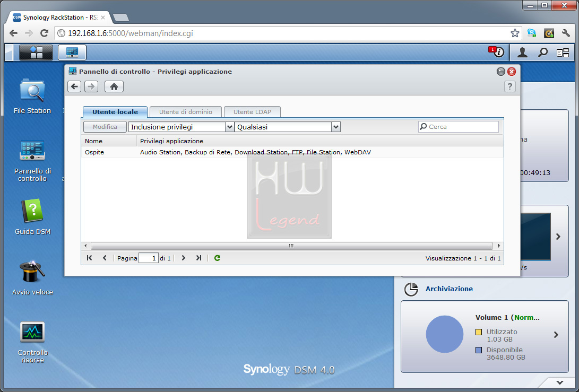The image size is (579, 392).
Task: Open the Guida DSM desktop icon
Action: pos(32,217)
